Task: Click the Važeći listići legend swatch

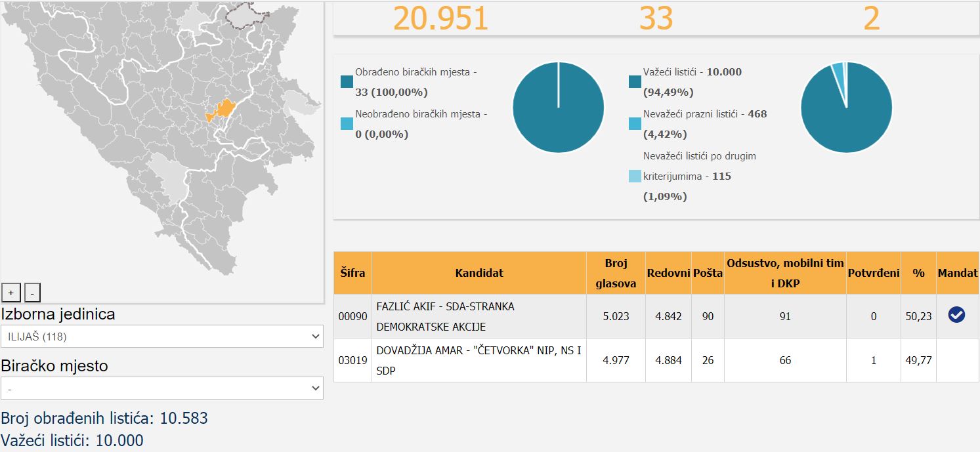Action: 635,82
